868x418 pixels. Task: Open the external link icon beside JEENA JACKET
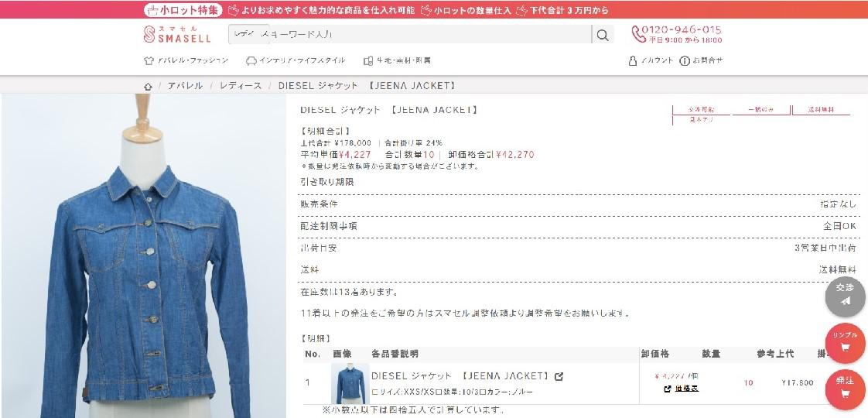coord(559,376)
